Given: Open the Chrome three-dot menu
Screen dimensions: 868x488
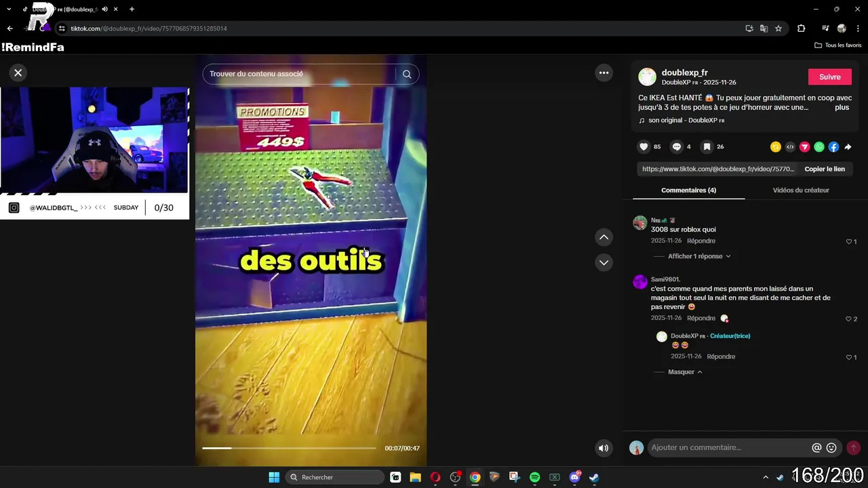Looking at the screenshot, I should pos(858,28).
